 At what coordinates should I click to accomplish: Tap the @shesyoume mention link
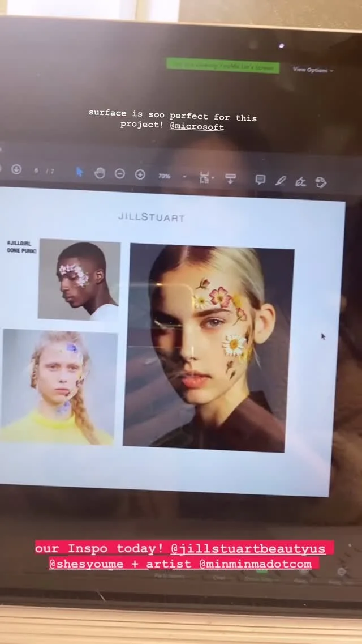(x=86, y=564)
